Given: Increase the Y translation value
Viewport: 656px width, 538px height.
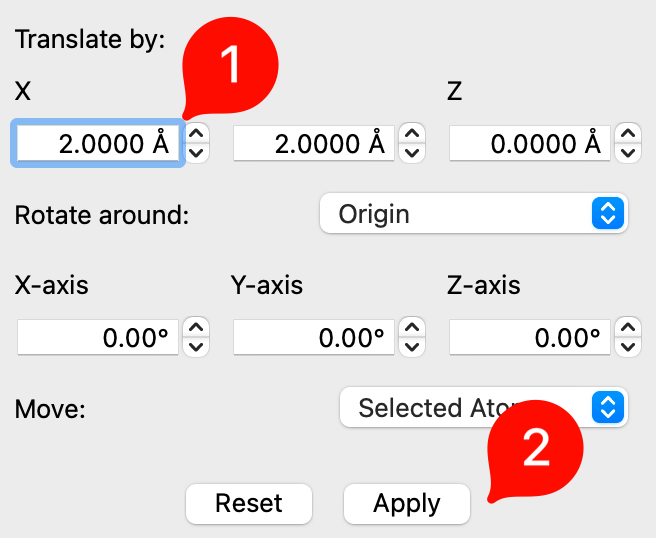Looking at the screenshot, I should (x=413, y=134).
